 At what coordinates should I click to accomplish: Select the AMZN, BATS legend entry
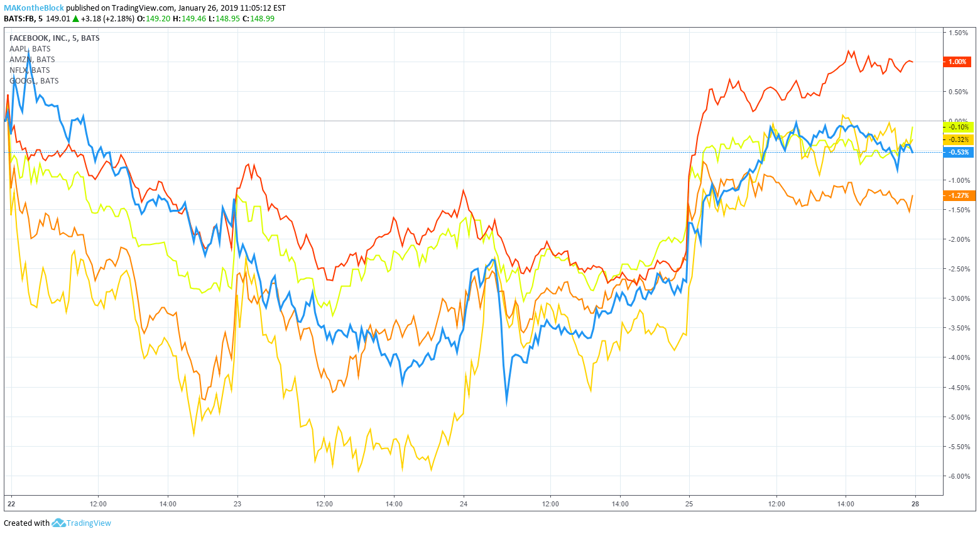click(32, 59)
